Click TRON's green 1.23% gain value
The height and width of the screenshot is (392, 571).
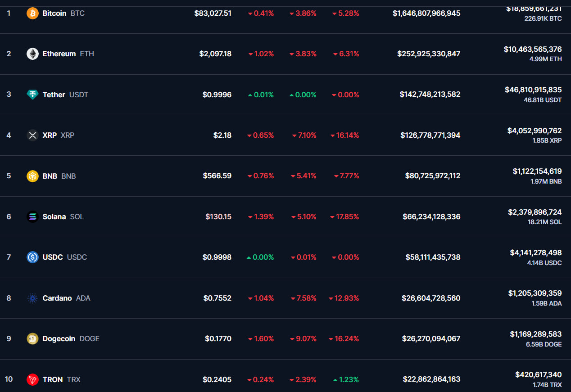(x=346, y=379)
